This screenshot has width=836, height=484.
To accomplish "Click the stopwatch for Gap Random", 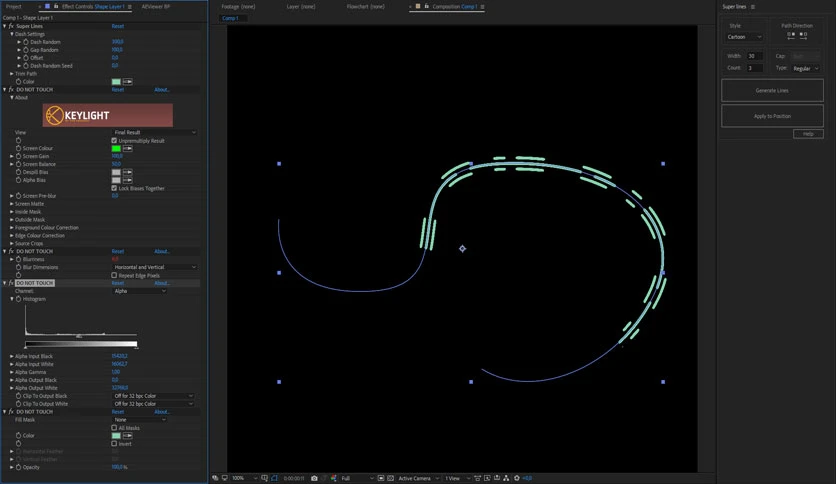I will (26, 50).
